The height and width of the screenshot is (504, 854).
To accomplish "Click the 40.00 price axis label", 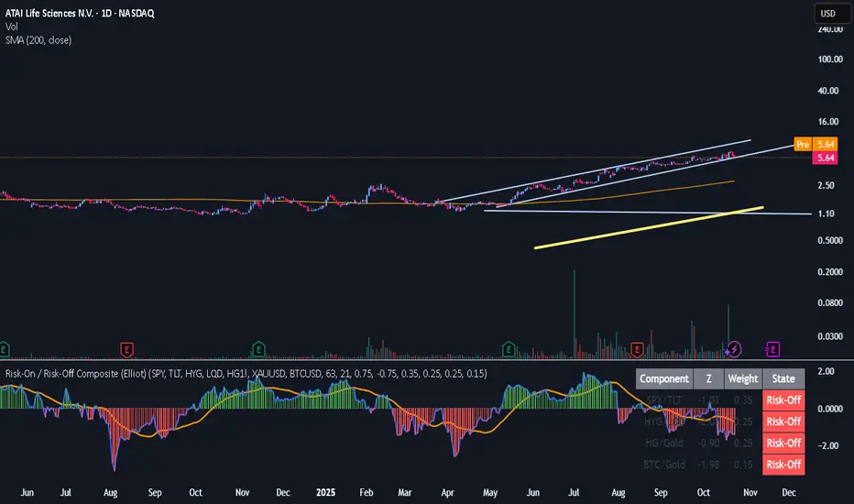I will (827, 91).
